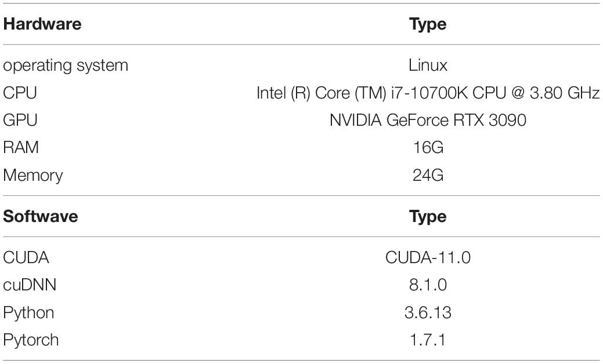Click the Hardware column header

[42, 24]
